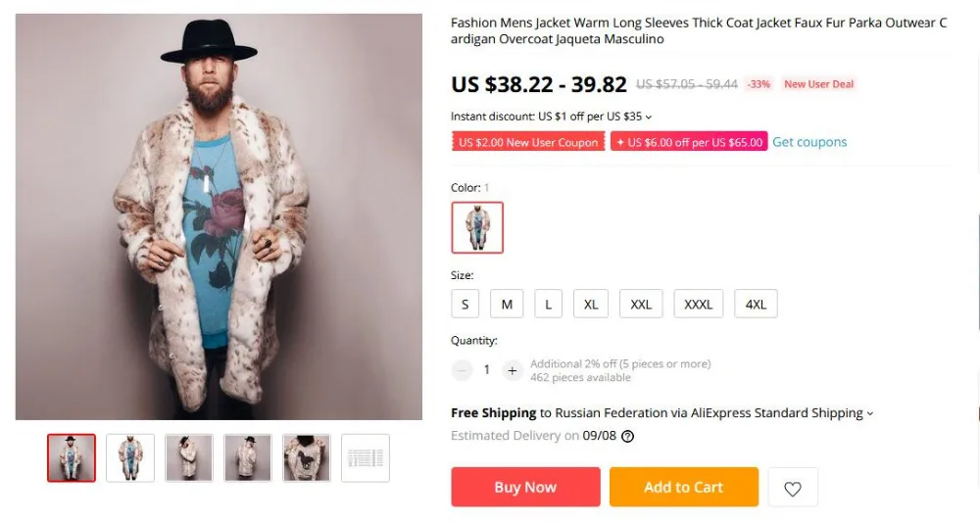The image size is (980, 523).
Task: Select size XL option
Action: (x=591, y=305)
